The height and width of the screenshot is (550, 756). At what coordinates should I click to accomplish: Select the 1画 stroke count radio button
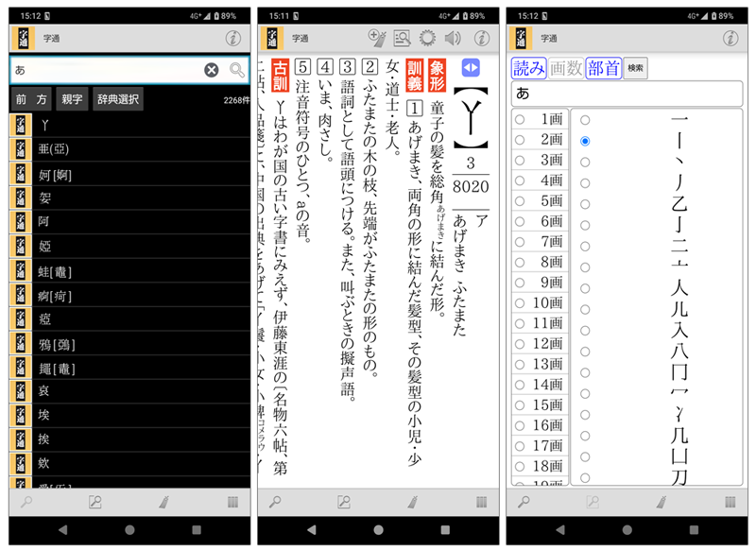(520, 120)
